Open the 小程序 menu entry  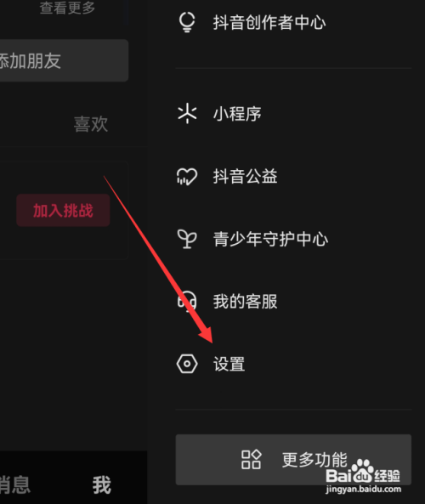pyautogui.click(x=237, y=114)
